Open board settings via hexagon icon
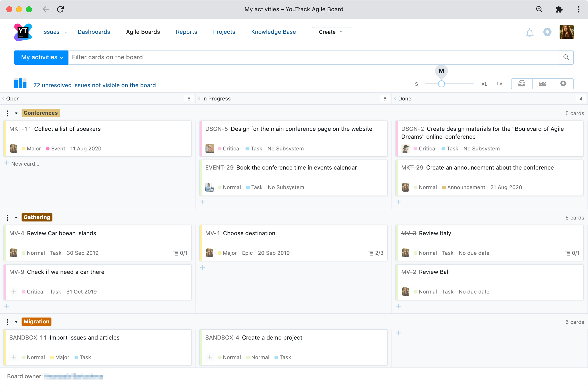Image resolution: width=588 pixels, height=392 pixels. point(563,84)
